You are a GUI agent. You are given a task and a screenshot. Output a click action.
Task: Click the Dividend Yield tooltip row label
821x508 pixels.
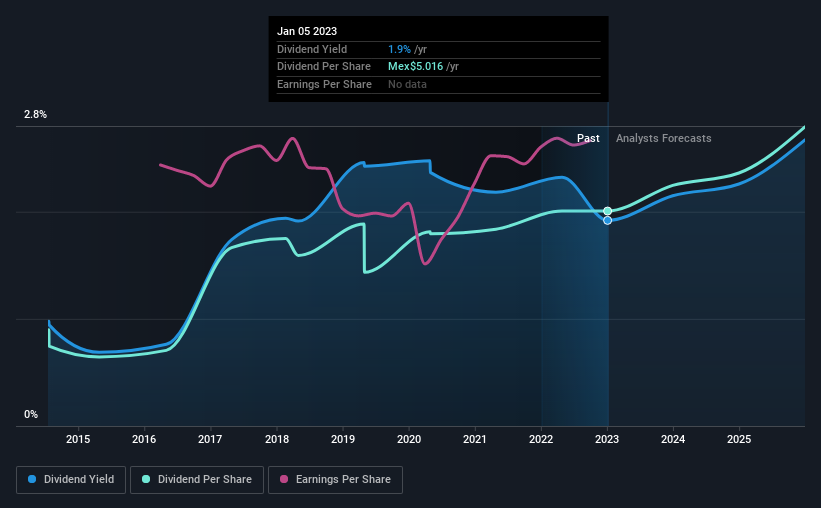coord(312,49)
